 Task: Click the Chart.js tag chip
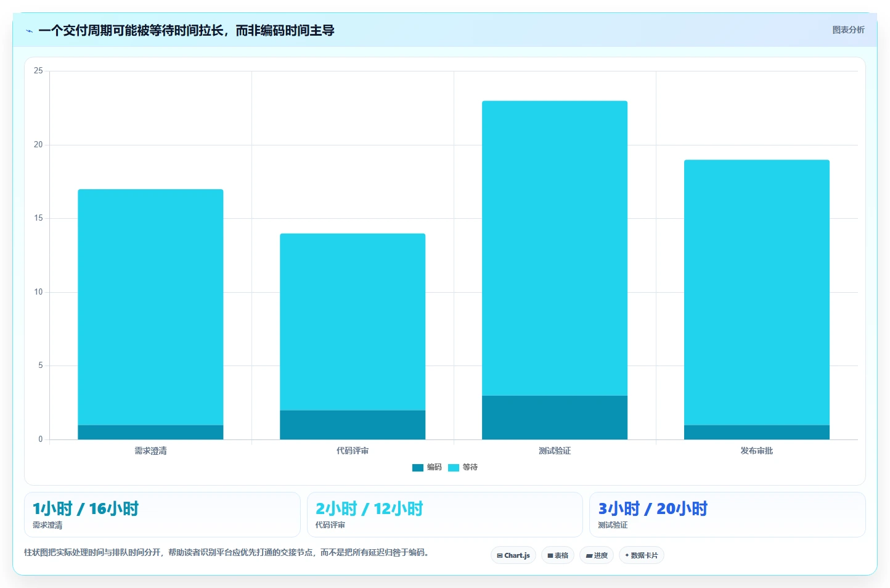513,555
